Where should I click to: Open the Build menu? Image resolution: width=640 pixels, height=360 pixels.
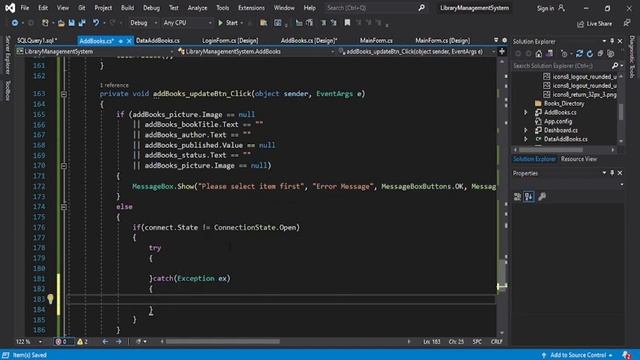tap(127, 8)
